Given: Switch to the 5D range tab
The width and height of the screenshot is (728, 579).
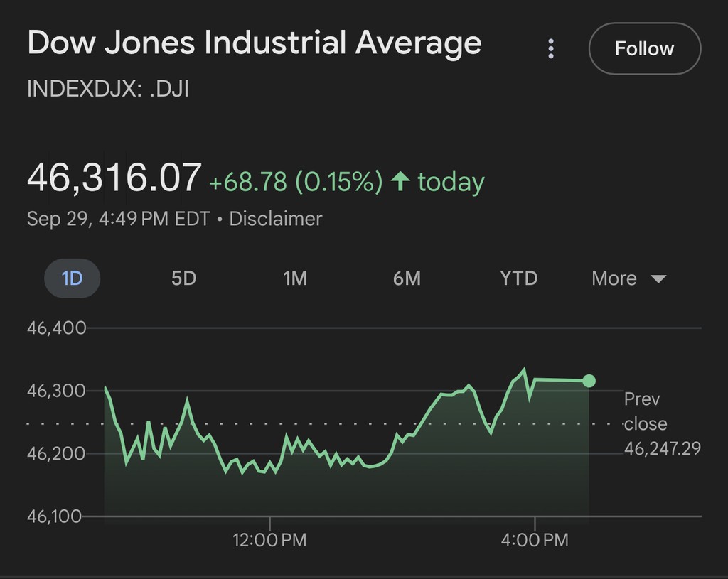Looking at the screenshot, I should pyautogui.click(x=183, y=278).
